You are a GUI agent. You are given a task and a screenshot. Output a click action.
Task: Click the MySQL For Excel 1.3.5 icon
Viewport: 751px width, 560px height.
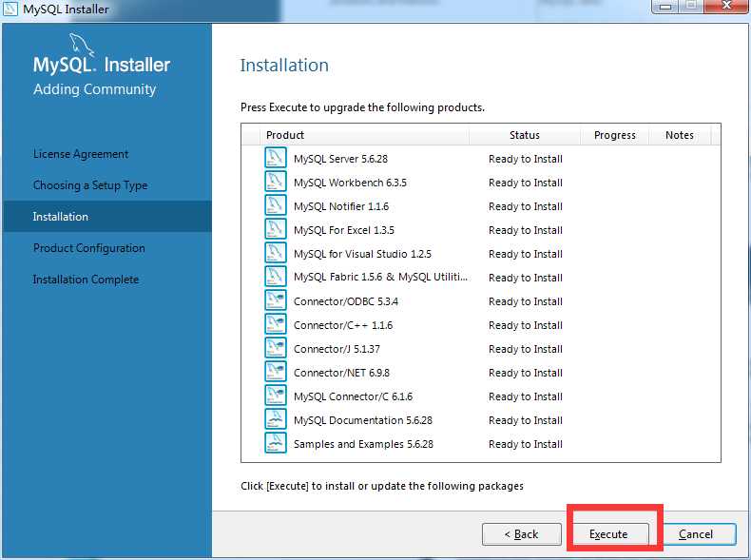[x=276, y=229]
